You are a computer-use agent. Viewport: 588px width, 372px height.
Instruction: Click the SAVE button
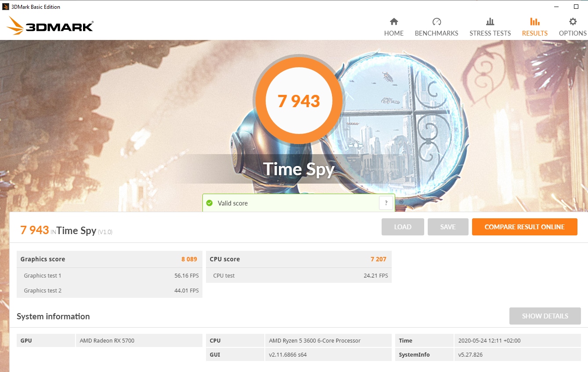click(447, 227)
